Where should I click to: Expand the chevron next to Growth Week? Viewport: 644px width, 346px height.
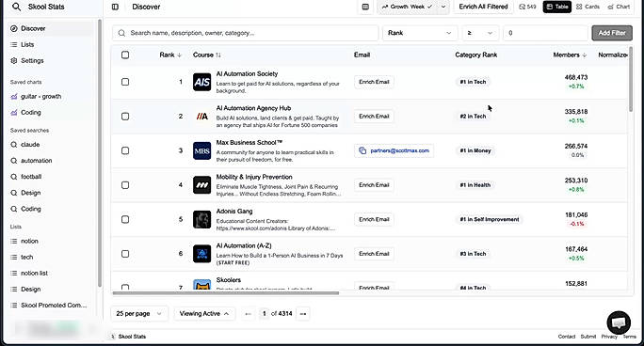point(443,7)
